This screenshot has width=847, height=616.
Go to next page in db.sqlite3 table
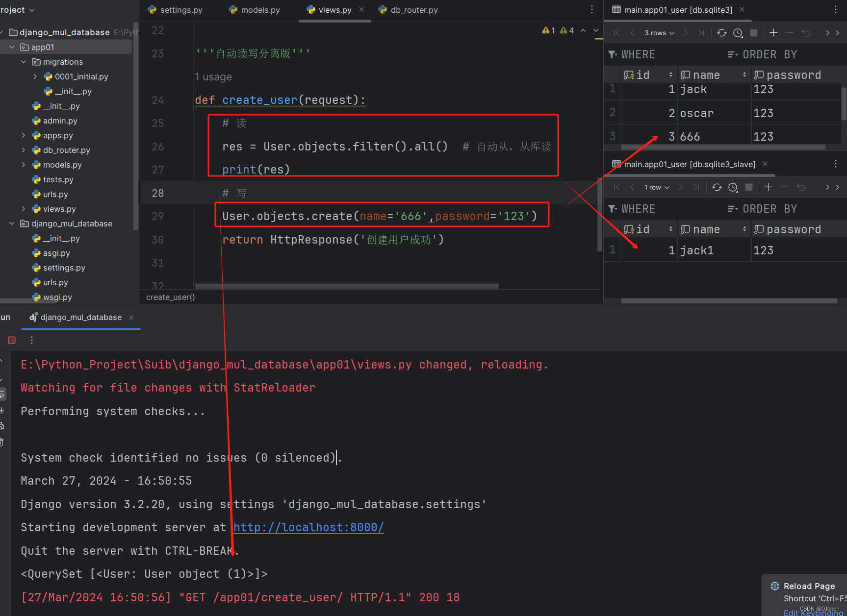686,33
